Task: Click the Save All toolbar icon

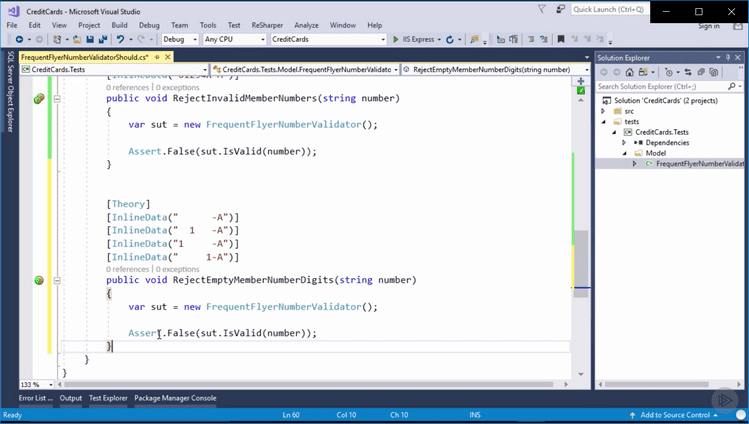Action: (x=103, y=40)
